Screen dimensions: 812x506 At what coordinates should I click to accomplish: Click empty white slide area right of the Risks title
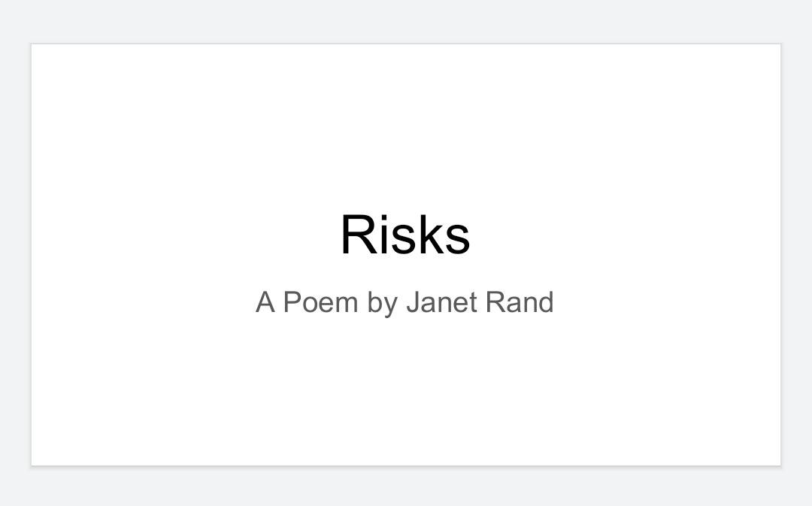(622, 235)
